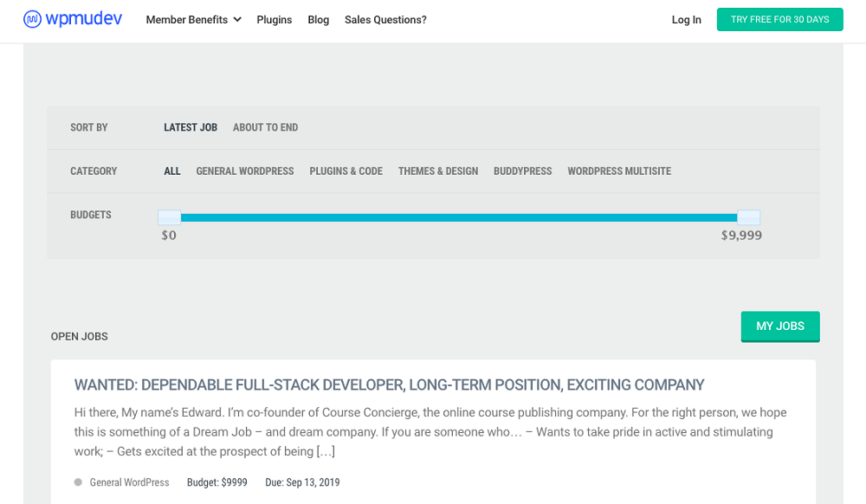Expand the Member Benefits dropdown
866x504 pixels.
tap(193, 20)
